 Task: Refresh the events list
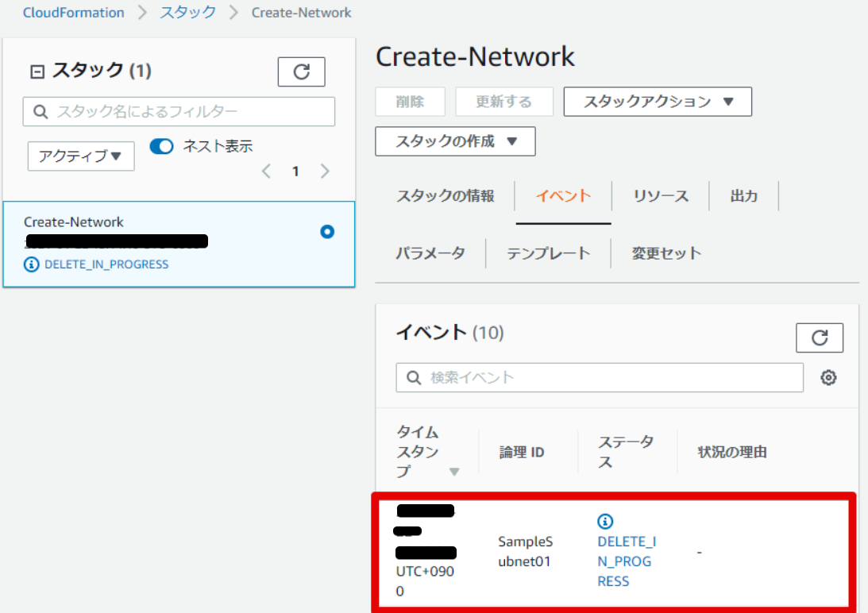[x=820, y=337]
